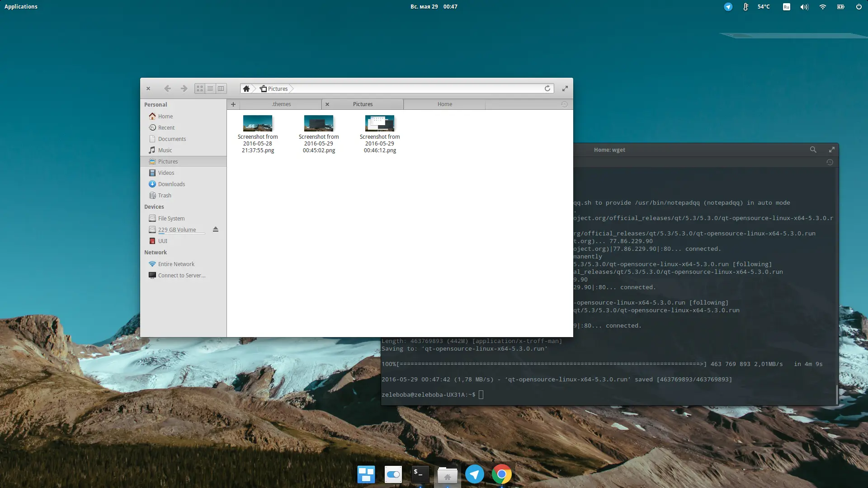This screenshot has width=868, height=488.
Task: Open terminal closed tabs history
Action: pyautogui.click(x=830, y=162)
